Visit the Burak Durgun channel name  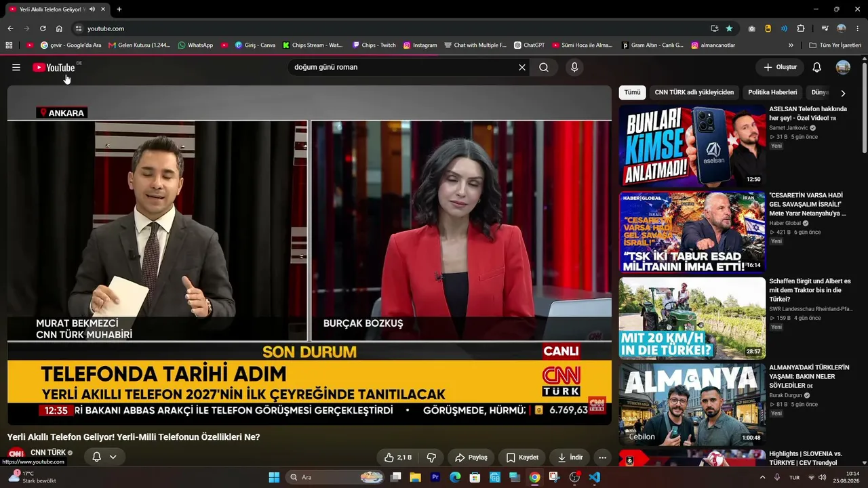(787, 395)
